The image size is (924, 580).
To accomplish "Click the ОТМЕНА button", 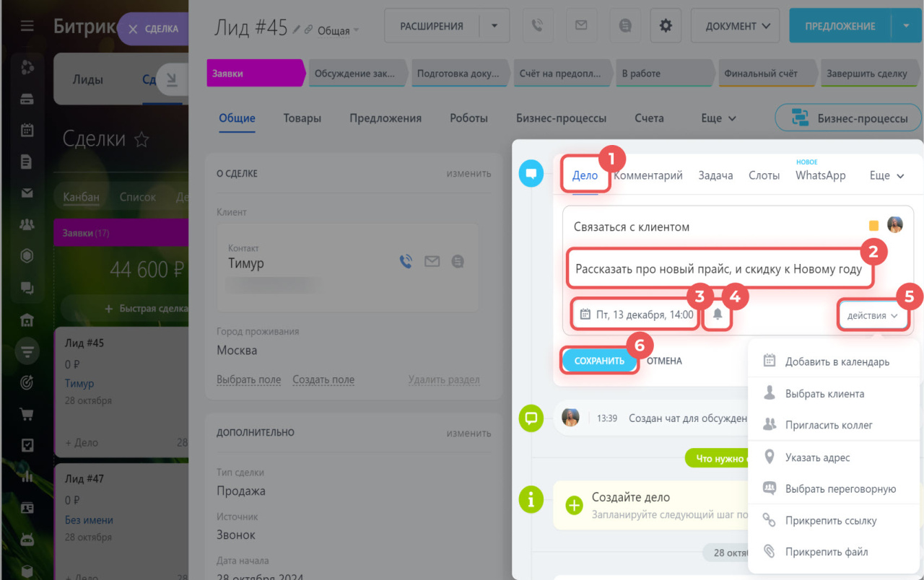I will pyautogui.click(x=664, y=361).
